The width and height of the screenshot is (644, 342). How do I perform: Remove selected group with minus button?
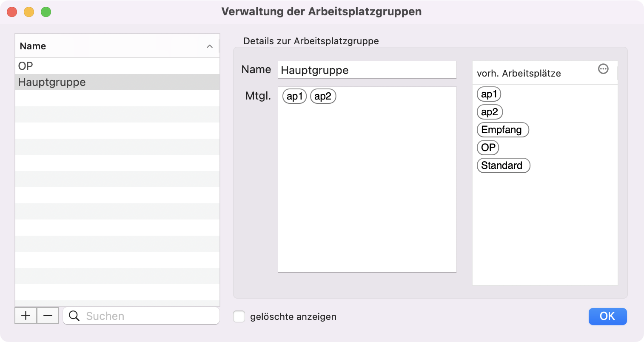(48, 316)
